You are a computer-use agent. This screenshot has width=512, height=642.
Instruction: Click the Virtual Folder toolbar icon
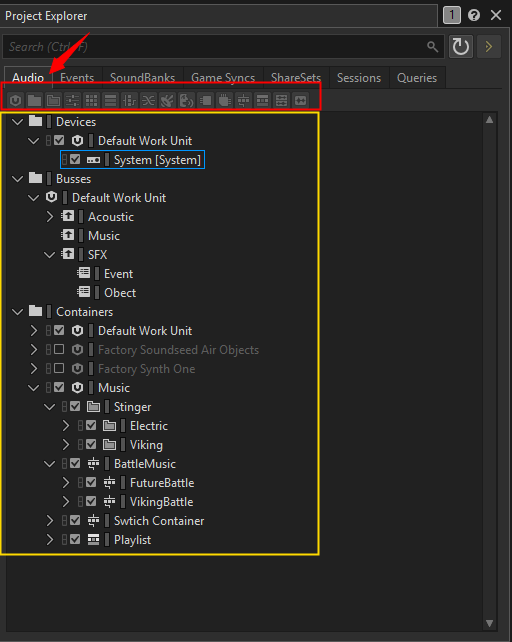point(54,100)
